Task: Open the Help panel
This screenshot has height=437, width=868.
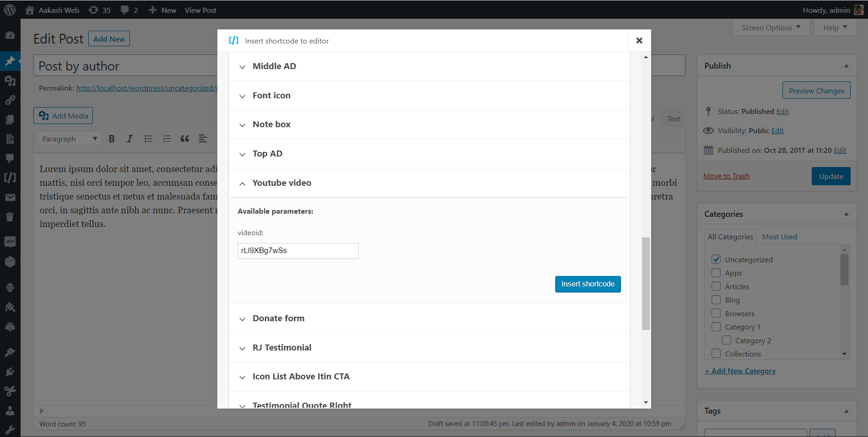Action: [835, 27]
